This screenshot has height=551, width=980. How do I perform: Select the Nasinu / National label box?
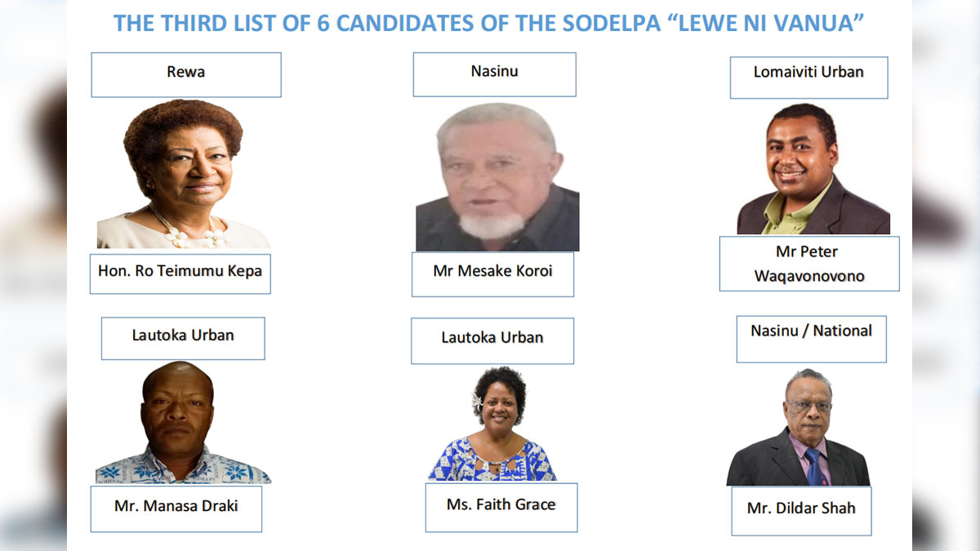pos(811,339)
